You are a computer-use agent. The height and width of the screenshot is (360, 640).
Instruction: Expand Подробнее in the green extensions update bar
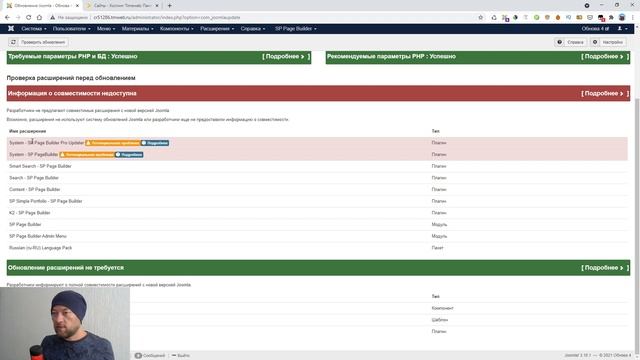pyautogui.click(x=605, y=268)
